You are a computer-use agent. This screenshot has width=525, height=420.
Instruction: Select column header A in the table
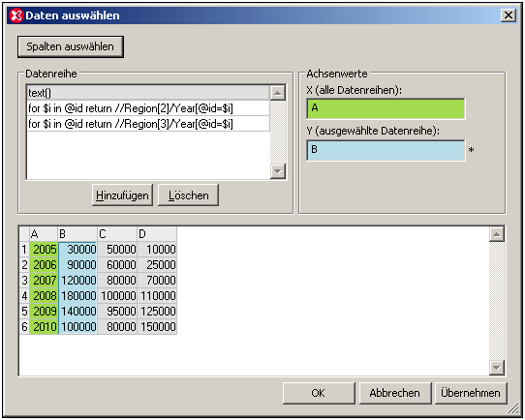click(x=44, y=234)
